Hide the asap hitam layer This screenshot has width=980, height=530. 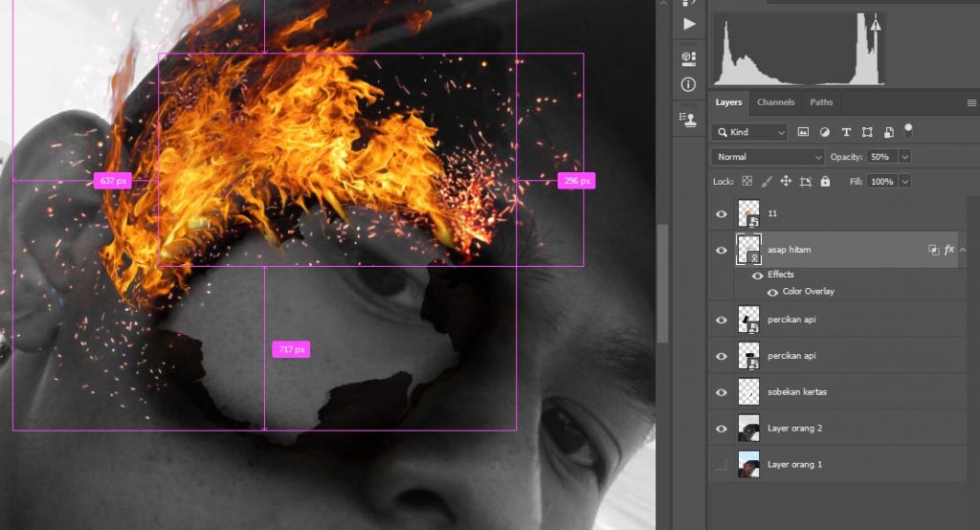tap(722, 250)
